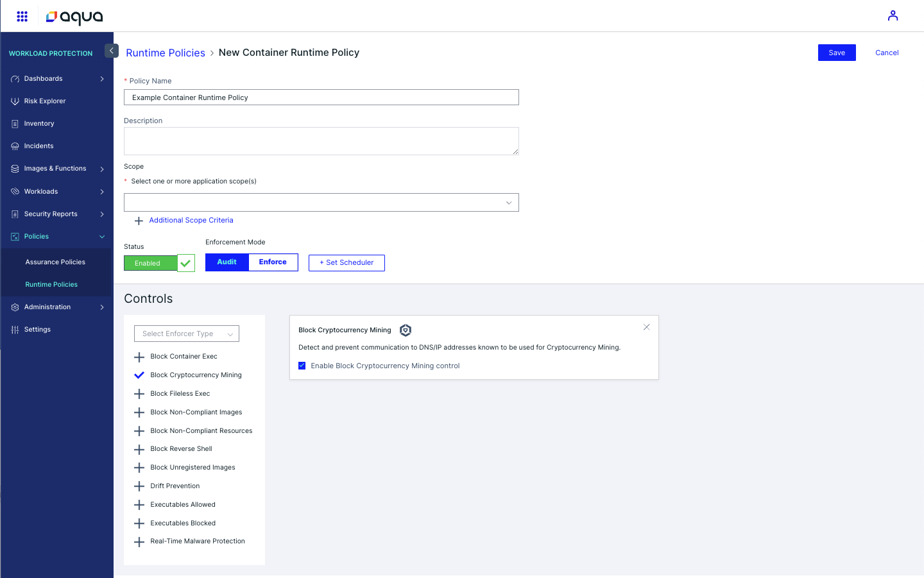924x578 pixels.
Task: Toggle the Enabled status switch
Action: (x=159, y=263)
